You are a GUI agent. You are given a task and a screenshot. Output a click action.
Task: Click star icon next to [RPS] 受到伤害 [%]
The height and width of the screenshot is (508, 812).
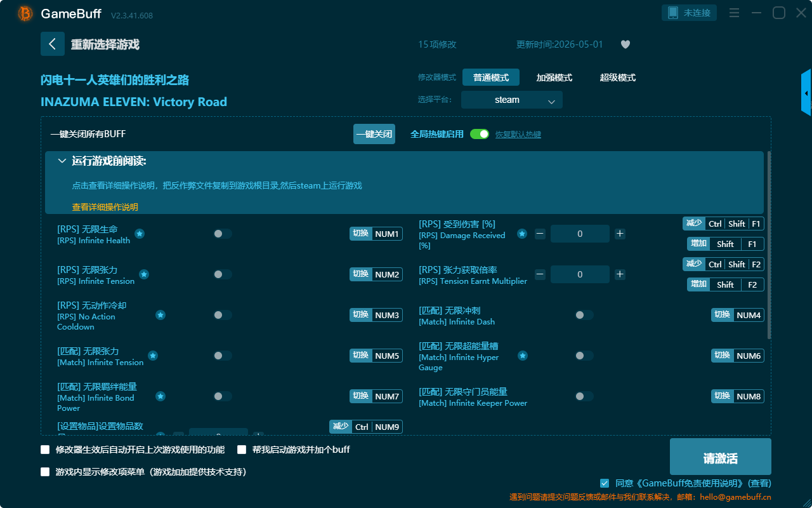522,234
